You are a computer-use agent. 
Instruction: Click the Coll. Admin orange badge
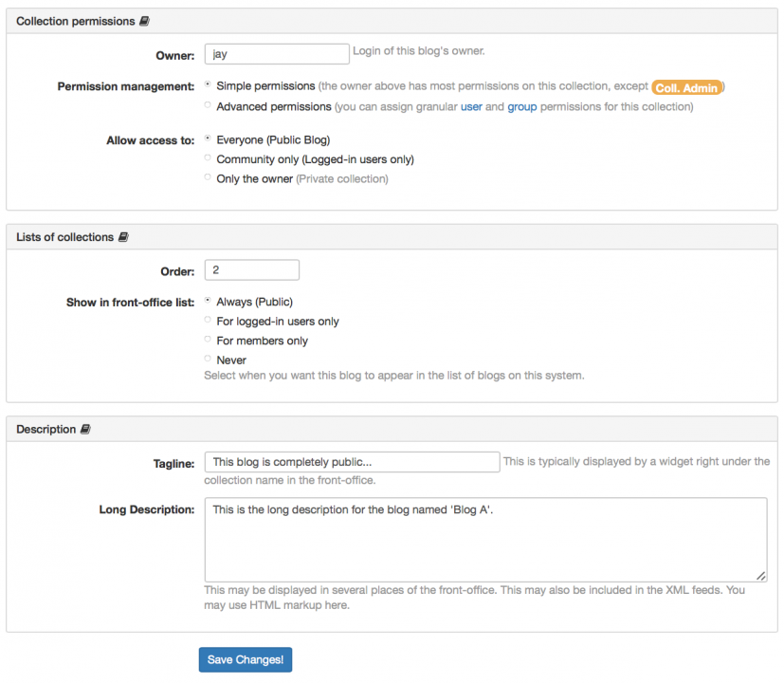tap(686, 87)
